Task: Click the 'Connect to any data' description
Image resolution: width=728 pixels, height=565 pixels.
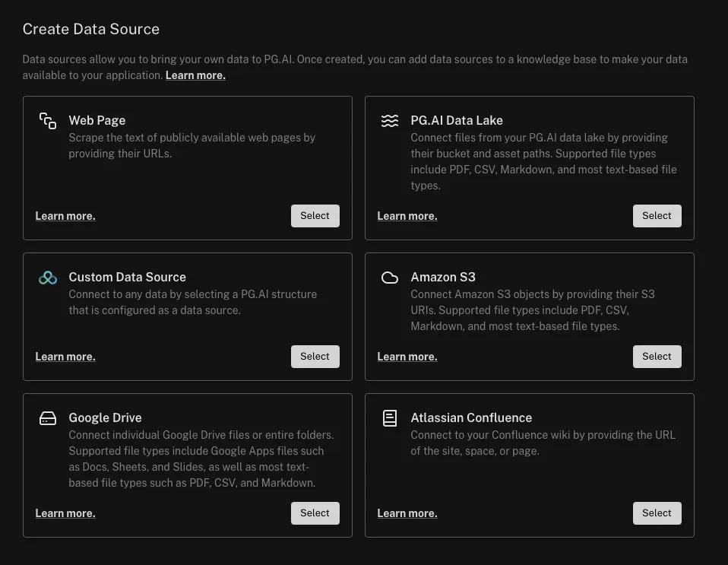Action: tap(193, 302)
